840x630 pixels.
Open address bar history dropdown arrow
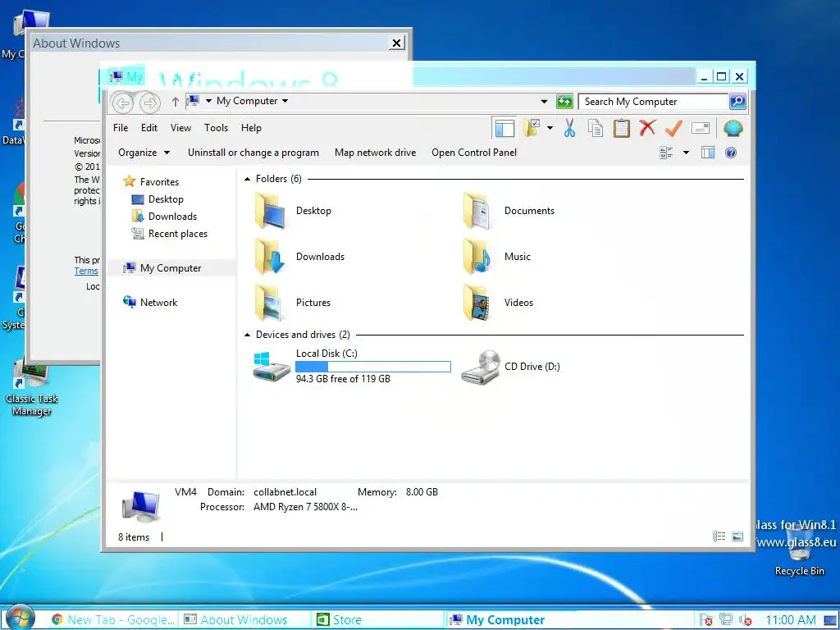pos(544,101)
